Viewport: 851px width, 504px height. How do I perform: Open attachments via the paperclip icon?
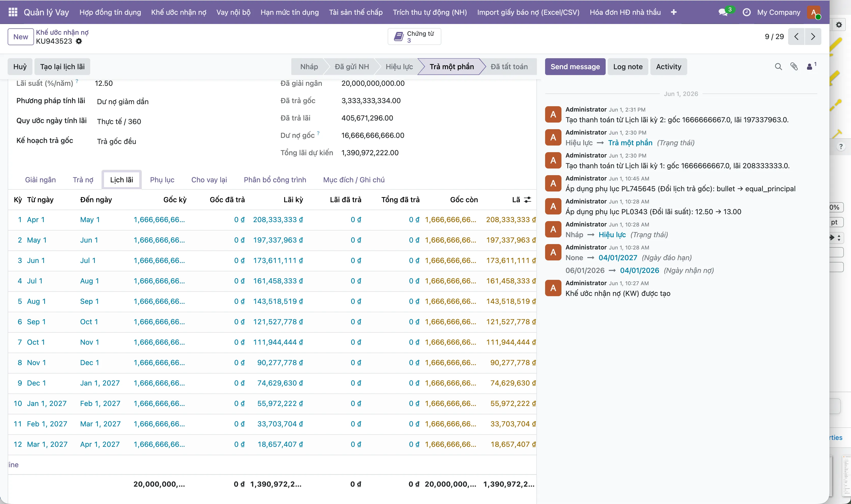[794, 67]
